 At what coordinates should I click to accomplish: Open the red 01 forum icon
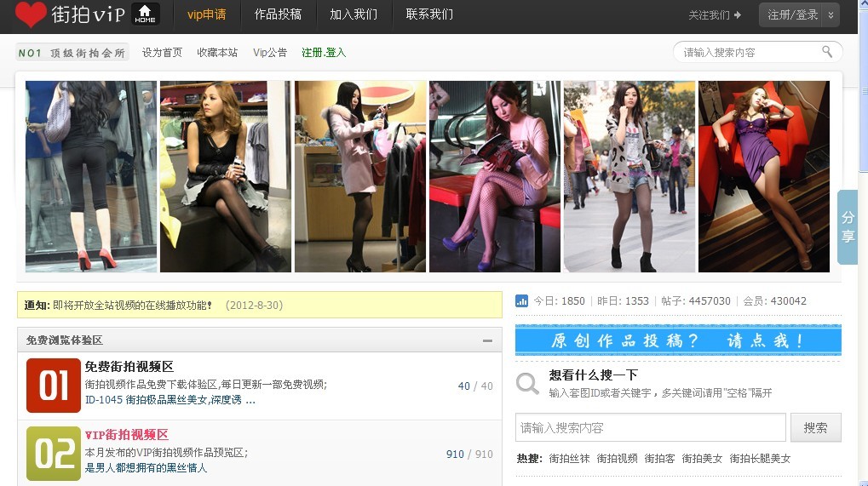point(53,386)
